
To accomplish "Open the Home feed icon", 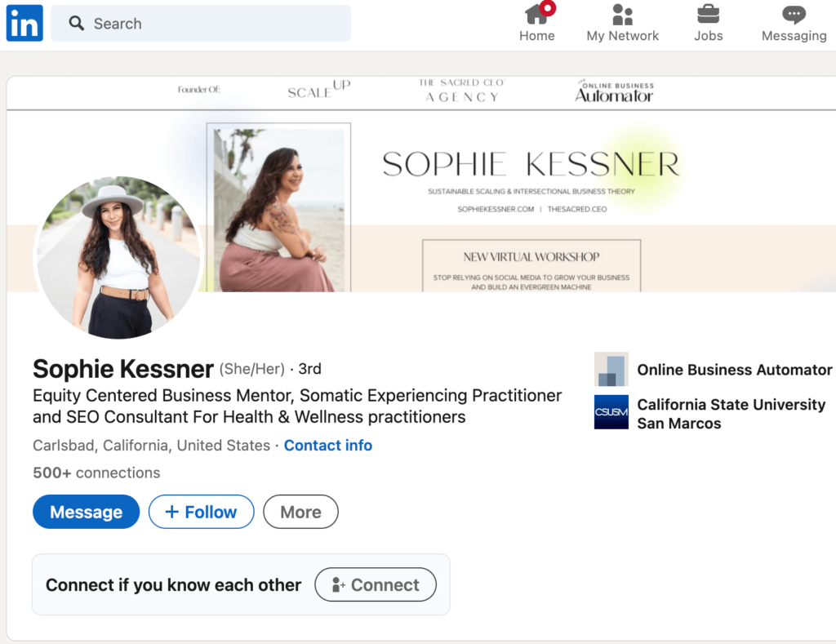I will (536, 15).
